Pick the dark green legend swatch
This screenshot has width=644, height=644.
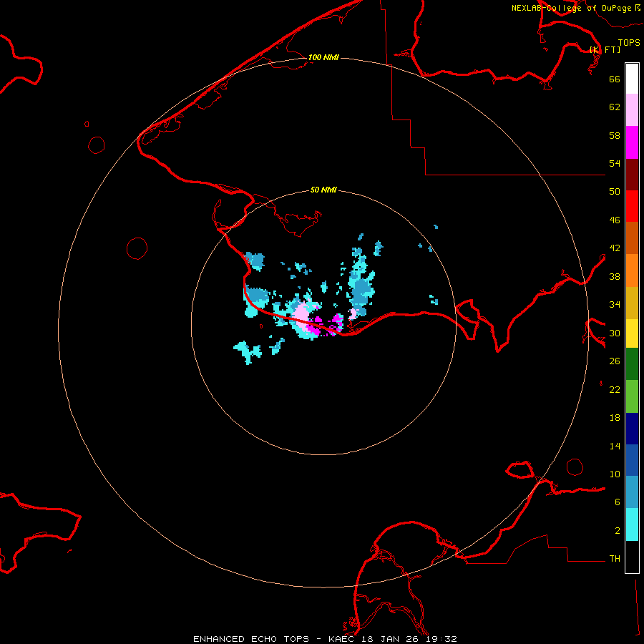pyautogui.click(x=632, y=364)
